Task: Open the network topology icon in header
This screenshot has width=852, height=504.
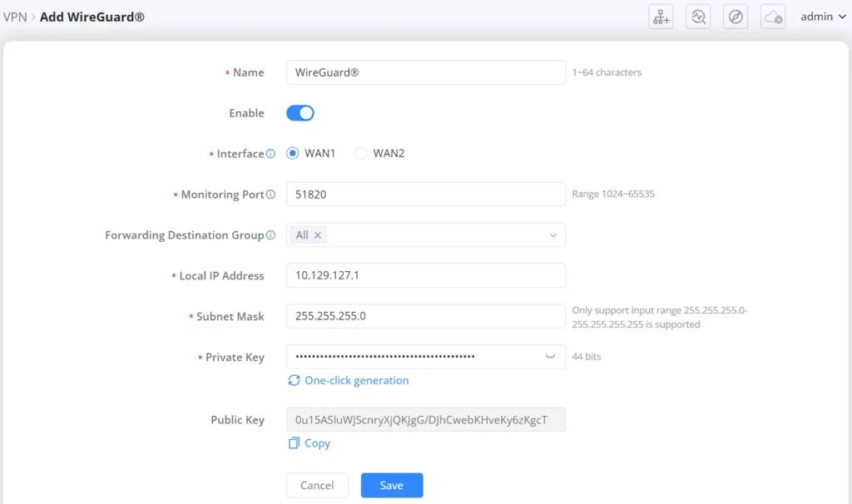Action: pos(661,17)
